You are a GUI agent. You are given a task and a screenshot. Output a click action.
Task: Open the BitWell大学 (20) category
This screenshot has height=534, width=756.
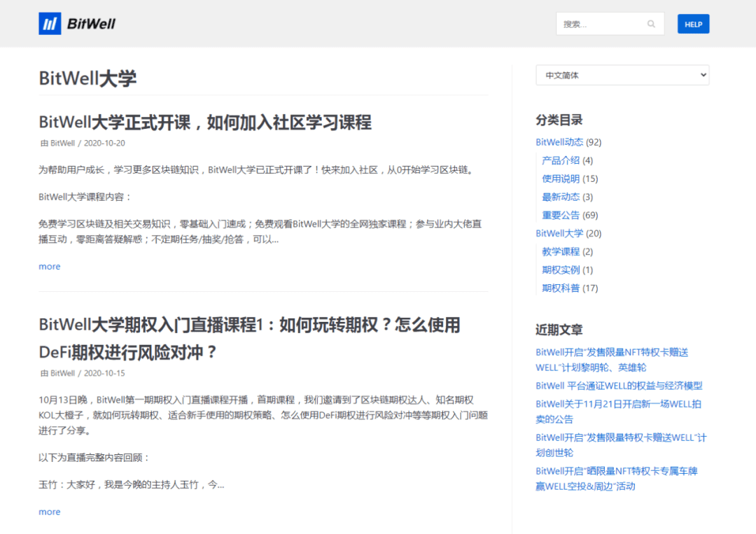559,233
